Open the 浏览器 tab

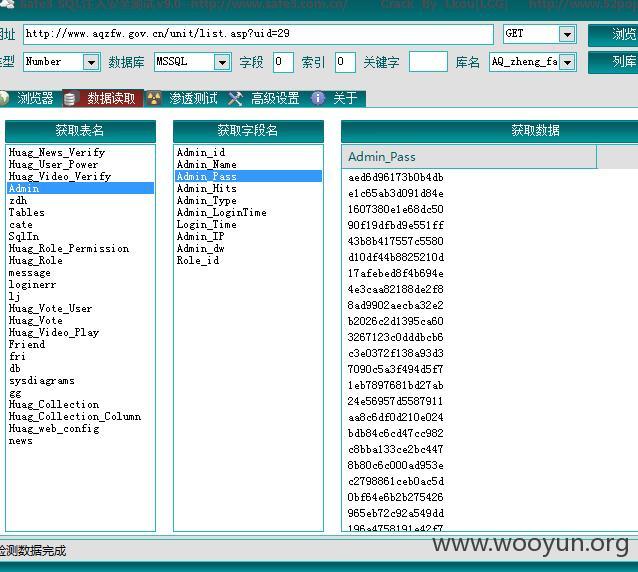(31, 98)
